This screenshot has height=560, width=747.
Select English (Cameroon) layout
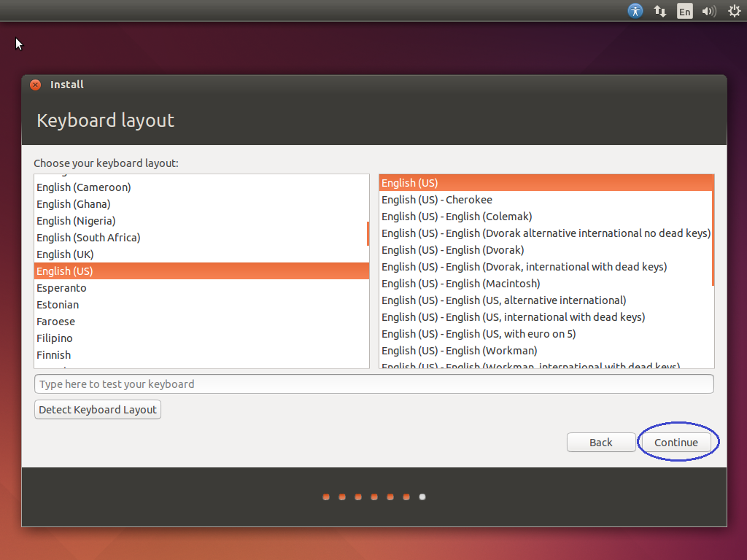pos(201,187)
